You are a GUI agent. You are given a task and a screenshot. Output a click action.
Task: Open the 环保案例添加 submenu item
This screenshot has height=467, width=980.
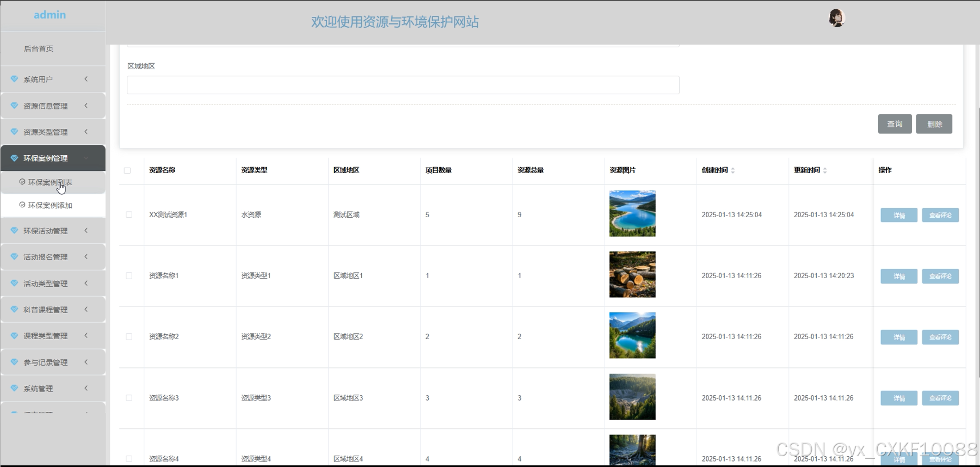pos(50,205)
